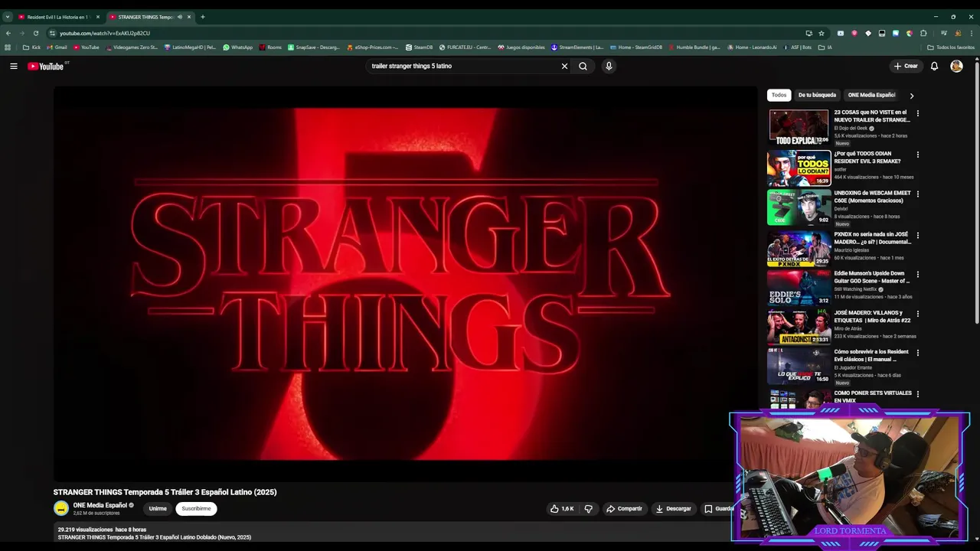The height and width of the screenshot is (551, 980).
Task: Click the Stranger Things 5 video player
Action: pos(405,284)
